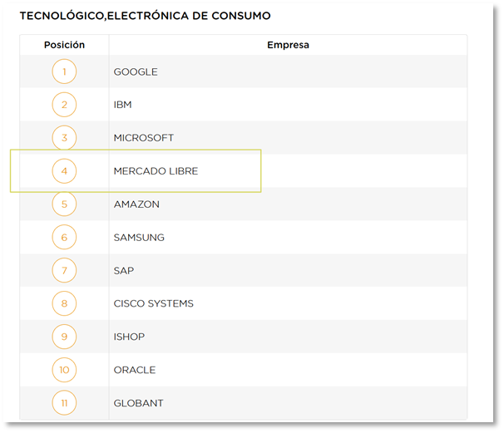Click the circled number 11 badge
Screen dimensions: 504x433
pos(64,403)
